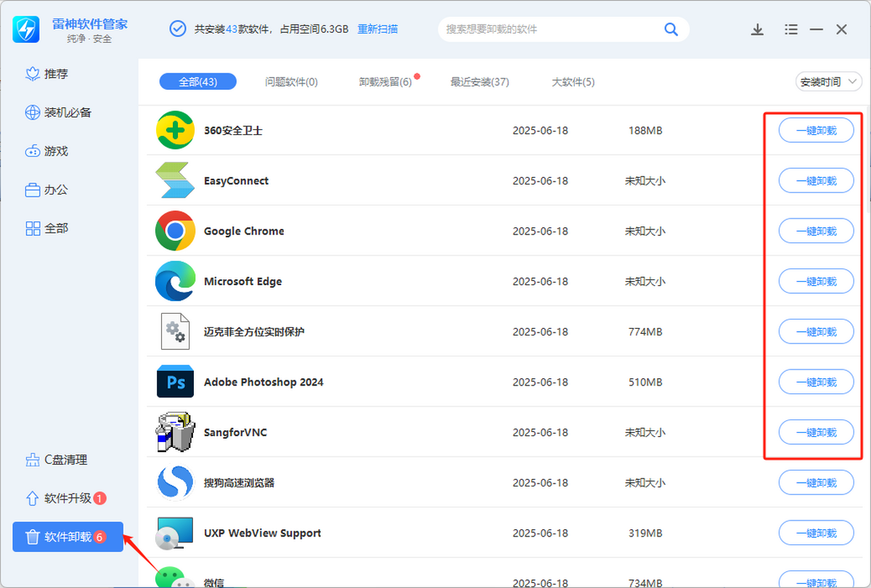Switch to the 全部(43) tab
This screenshot has height=588, width=871.
tap(198, 82)
